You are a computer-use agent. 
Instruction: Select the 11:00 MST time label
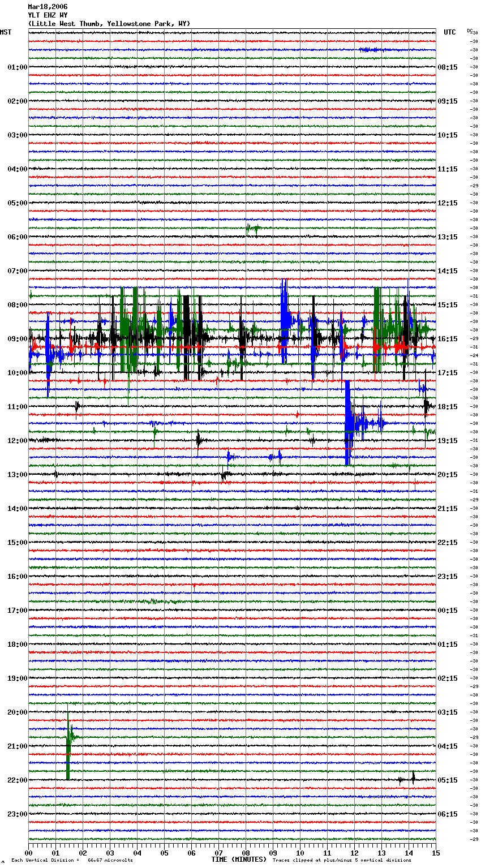pyautogui.click(x=18, y=407)
